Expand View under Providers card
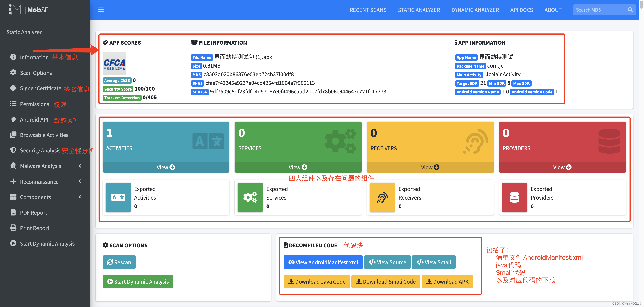Image resolution: width=644 pixels, height=307 pixels. click(x=562, y=167)
